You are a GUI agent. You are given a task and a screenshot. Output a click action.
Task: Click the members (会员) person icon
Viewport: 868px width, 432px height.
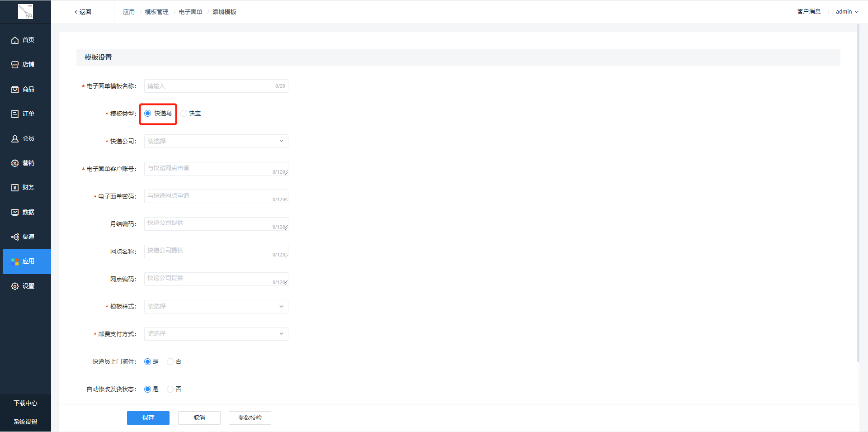15,139
